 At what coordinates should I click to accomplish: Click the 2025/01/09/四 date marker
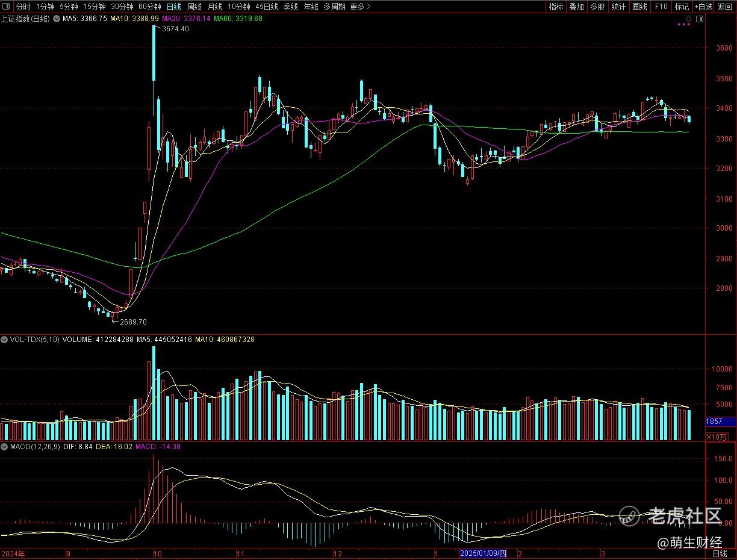484,553
